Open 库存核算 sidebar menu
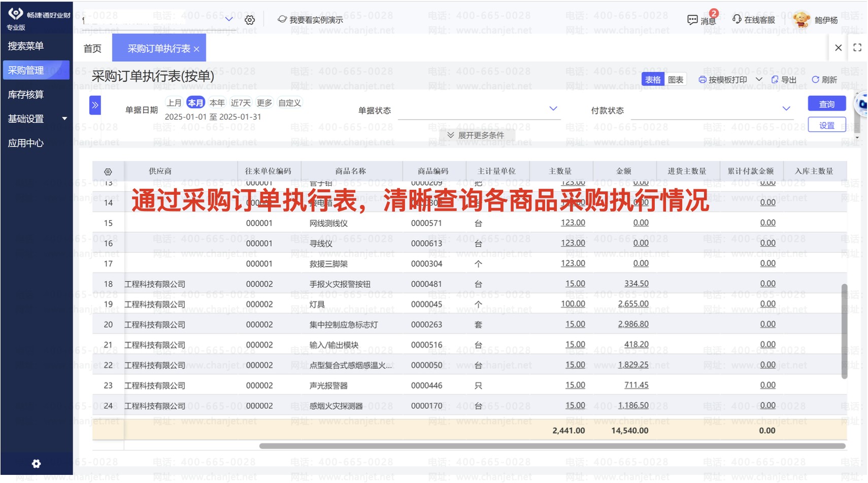Image resolution: width=868 pixels, height=483 pixels. (x=26, y=95)
